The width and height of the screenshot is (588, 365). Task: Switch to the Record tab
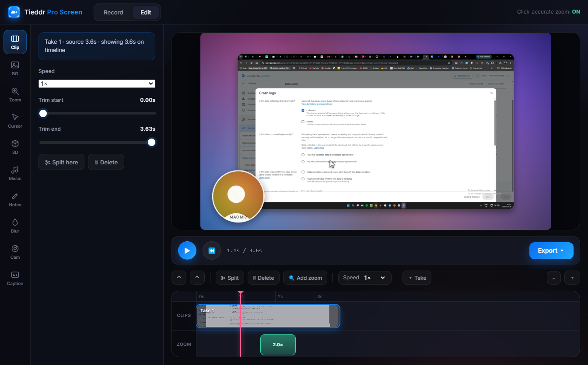[x=113, y=12]
